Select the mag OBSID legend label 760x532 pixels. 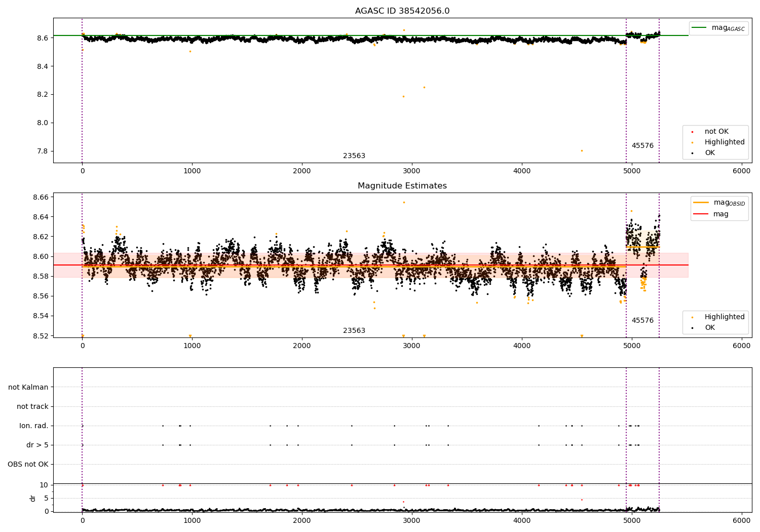[x=730, y=203]
